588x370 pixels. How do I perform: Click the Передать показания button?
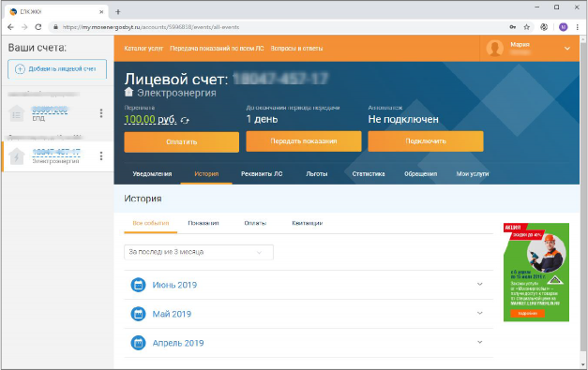pyautogui.click(x=304, y=141)
